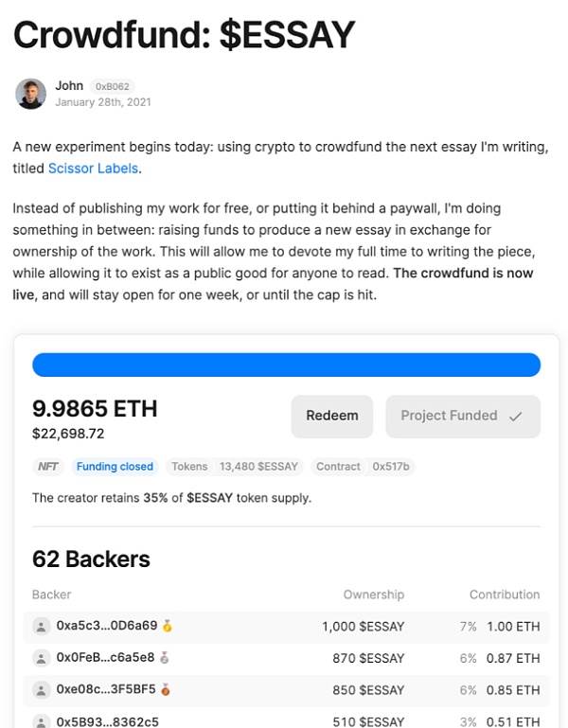
Task: Click the checkmark on Project Funded
Action: pos(516,417)
